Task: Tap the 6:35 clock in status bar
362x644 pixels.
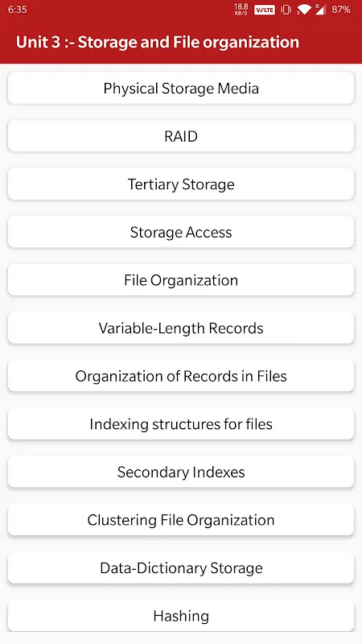Action: 17,10
